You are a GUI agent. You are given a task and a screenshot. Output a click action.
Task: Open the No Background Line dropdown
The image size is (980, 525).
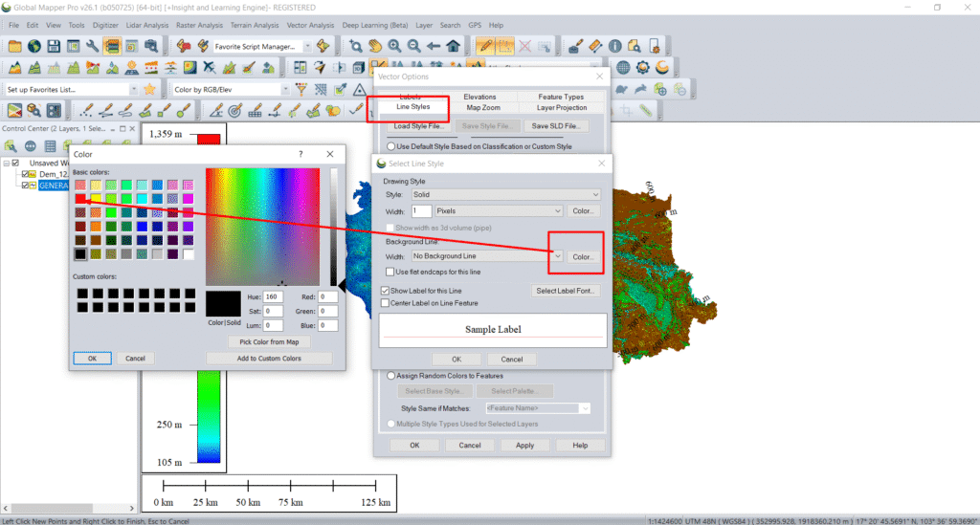pos(487,256)
